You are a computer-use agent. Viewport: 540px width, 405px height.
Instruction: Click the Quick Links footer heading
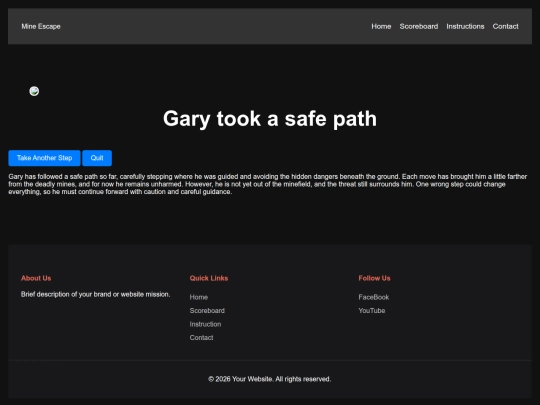tap(209, 278)
